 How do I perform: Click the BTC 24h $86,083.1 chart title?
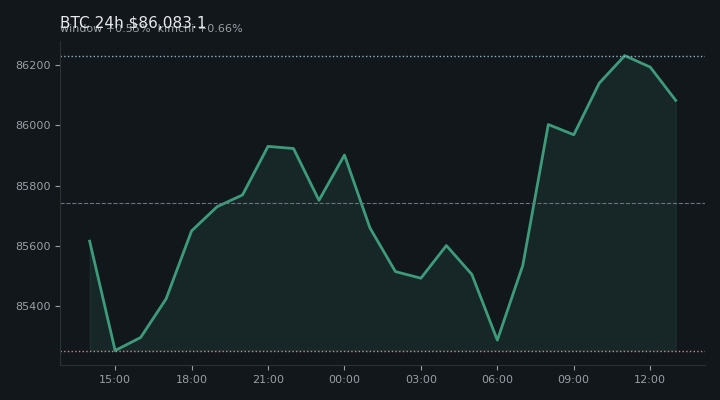click(x=133, y=23)
